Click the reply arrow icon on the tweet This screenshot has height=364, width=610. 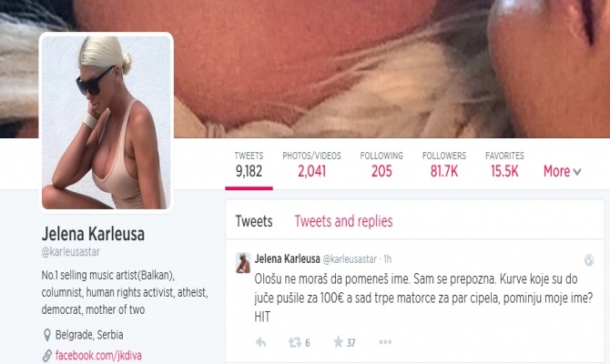coord(261,342)
